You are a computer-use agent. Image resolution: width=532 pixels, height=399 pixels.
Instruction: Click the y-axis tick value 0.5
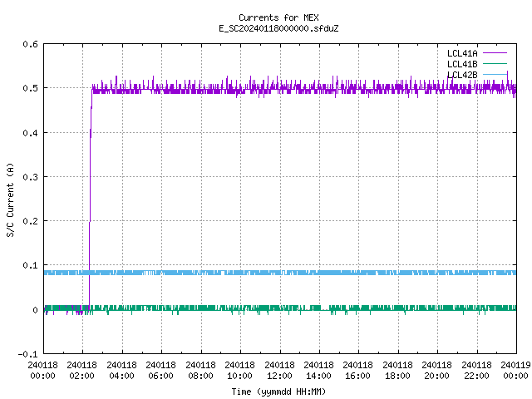[x=30, y=88]
